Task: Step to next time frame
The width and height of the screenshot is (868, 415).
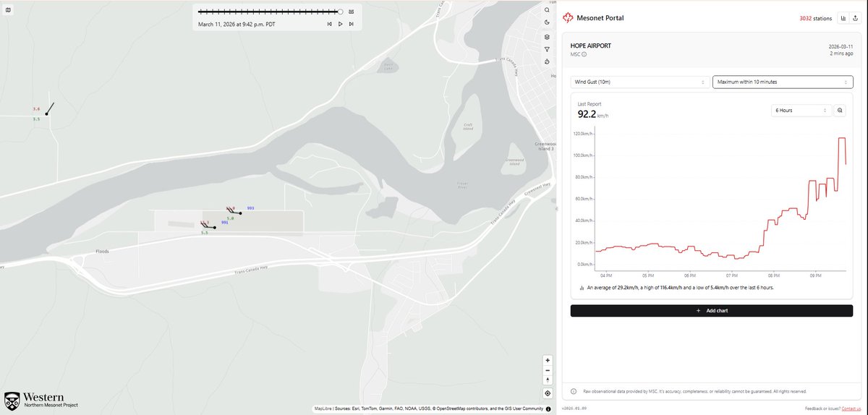Action: (351, 24)
